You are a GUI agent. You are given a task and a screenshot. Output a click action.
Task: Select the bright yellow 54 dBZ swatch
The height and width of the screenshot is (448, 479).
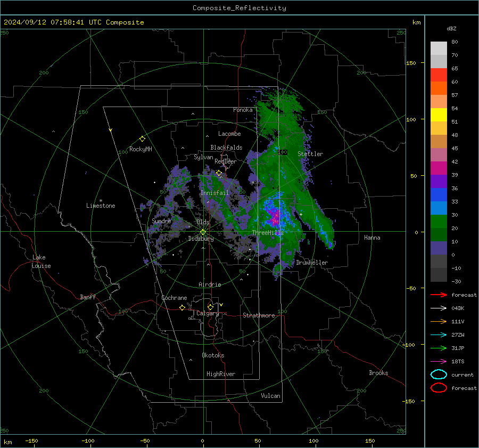pyautogui.click(x=439, y=115)
